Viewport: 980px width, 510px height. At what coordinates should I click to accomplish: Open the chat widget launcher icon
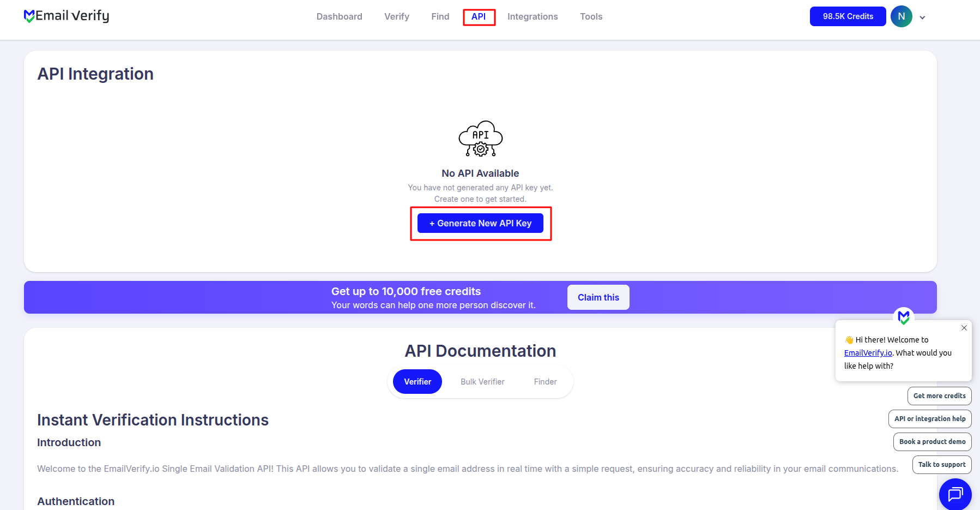pos(955,494)
